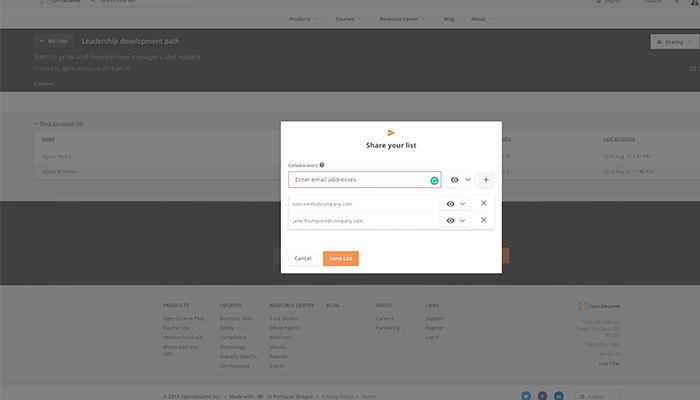Click the Grammarly icon in email field
This screenshot has width=700, height=400.
point(434,181)
